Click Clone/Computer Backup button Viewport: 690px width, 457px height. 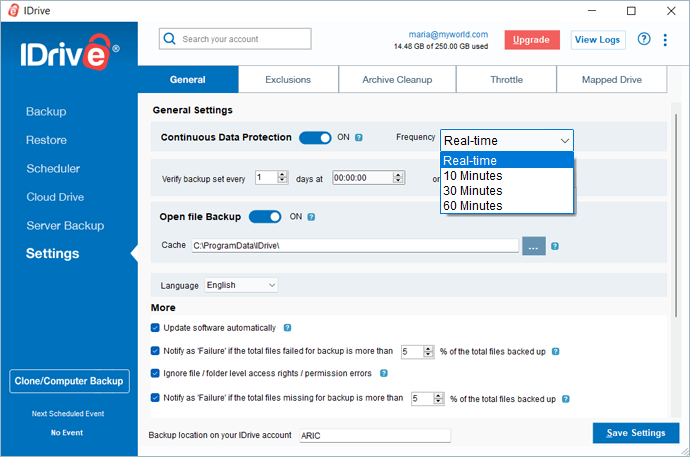tap(69, 381)
